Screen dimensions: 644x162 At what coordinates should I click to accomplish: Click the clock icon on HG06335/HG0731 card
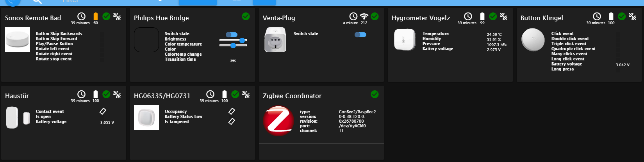[x=210, y=94]
